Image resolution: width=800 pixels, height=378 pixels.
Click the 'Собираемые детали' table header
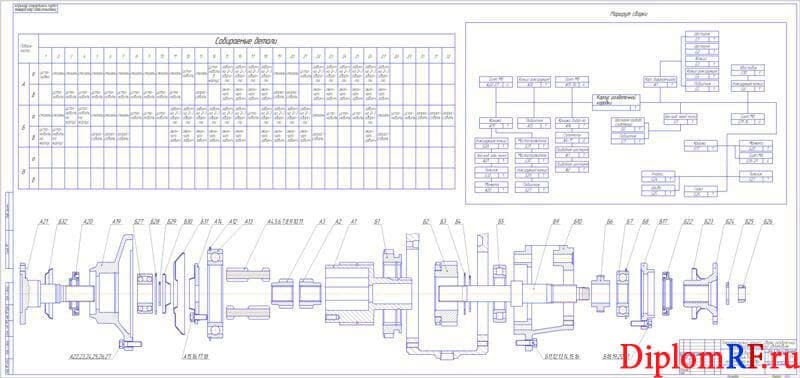[x=247, y=41]
